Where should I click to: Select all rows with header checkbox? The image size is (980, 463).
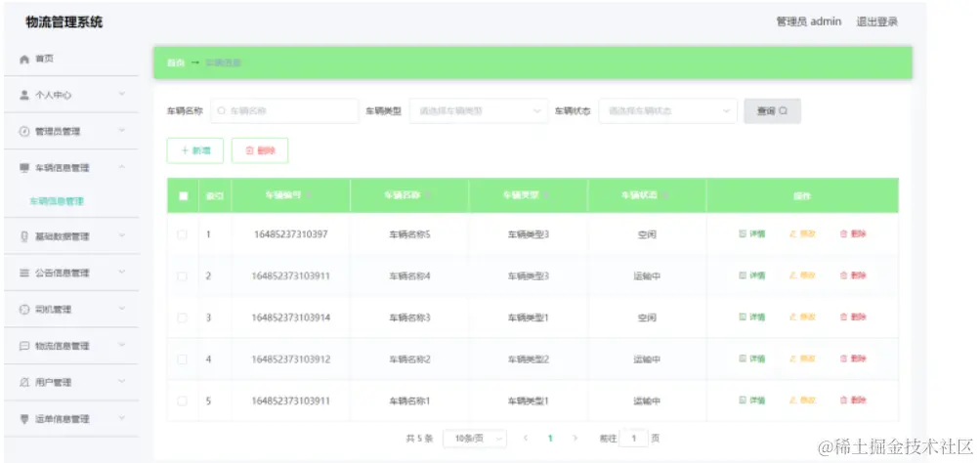[183, 195]
